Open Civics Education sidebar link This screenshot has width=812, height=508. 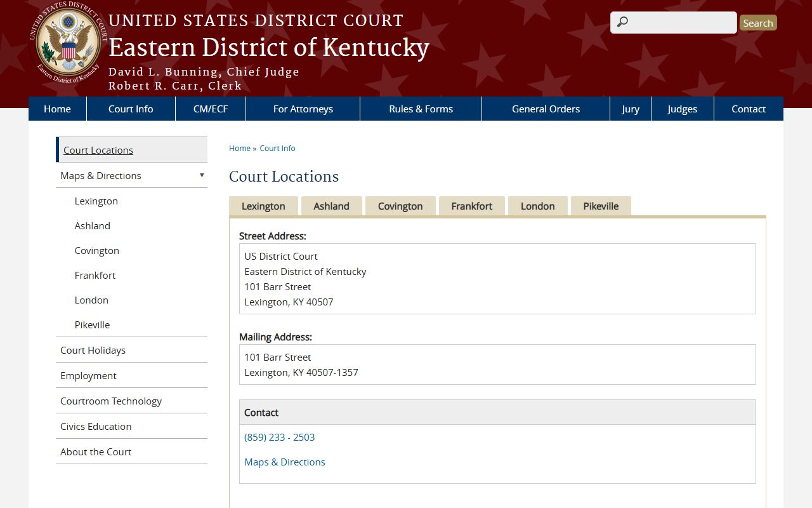point(132,426)
